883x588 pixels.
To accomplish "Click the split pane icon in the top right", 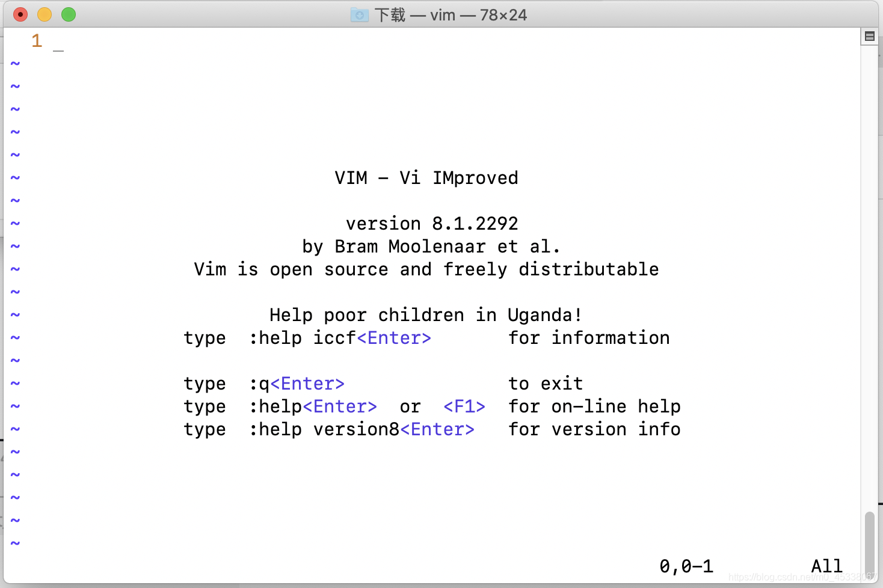I will (869, 37).
